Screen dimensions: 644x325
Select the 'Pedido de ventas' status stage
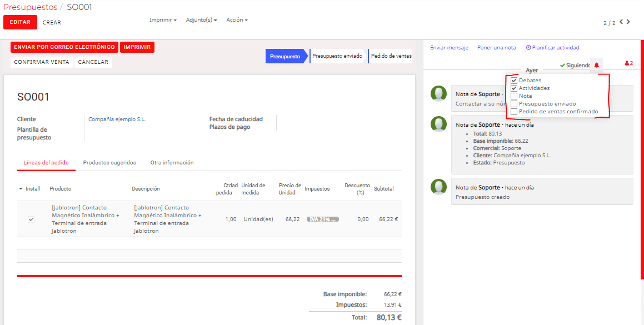[391, 56]
